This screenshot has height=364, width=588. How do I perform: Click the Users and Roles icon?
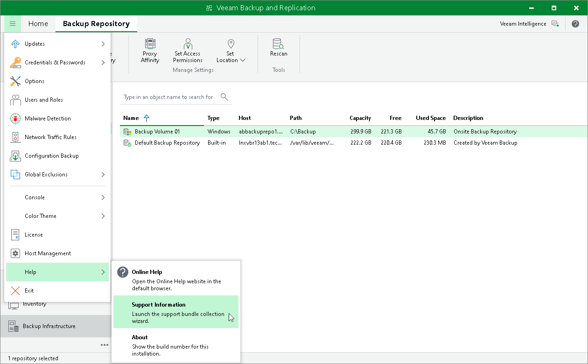click(15, 100)
